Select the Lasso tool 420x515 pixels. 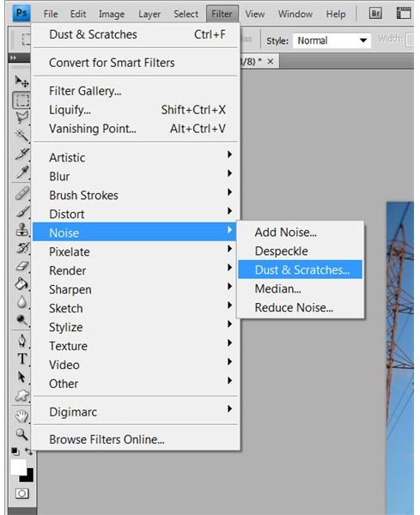coord(21,118)
